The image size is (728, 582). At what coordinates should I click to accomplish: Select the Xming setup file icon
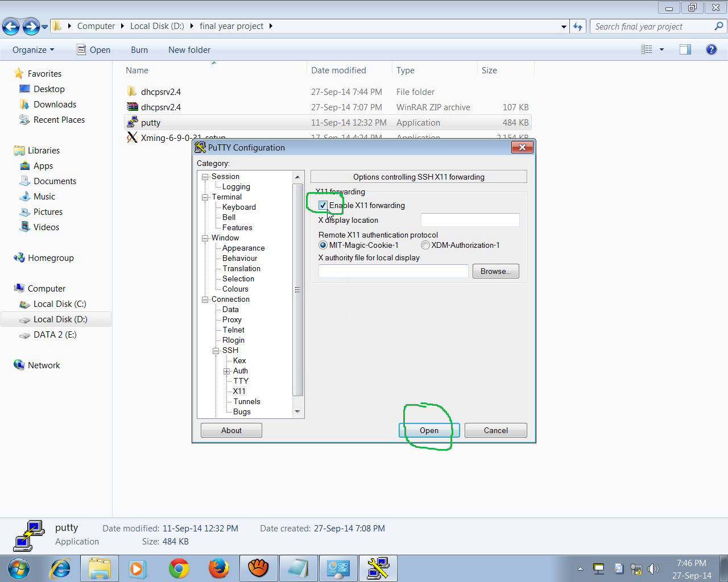pyautogui.click(x=132, y=136)
